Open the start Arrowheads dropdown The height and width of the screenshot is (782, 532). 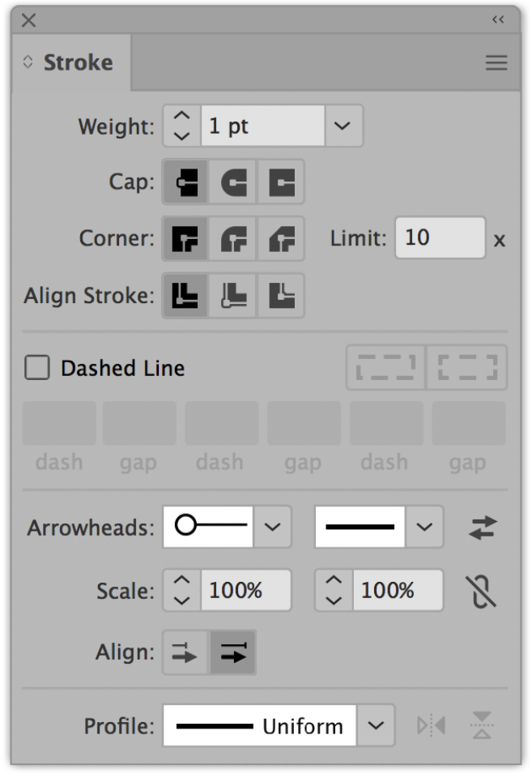[x=274, y=527]
